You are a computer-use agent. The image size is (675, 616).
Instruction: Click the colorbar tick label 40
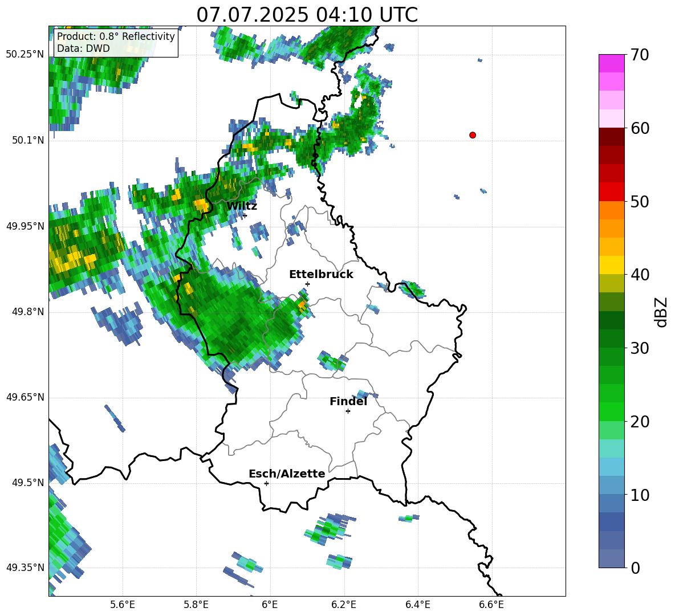(x=640, y=275)
